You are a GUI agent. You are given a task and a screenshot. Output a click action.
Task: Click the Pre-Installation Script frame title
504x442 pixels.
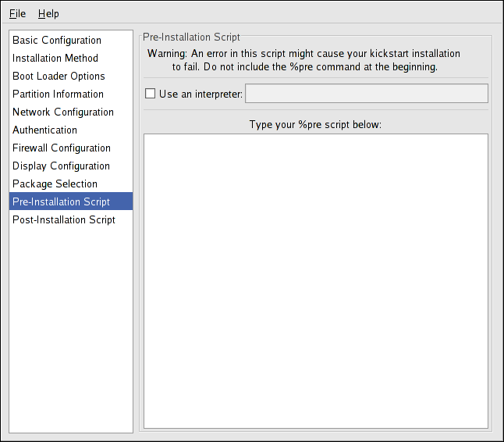191,37
